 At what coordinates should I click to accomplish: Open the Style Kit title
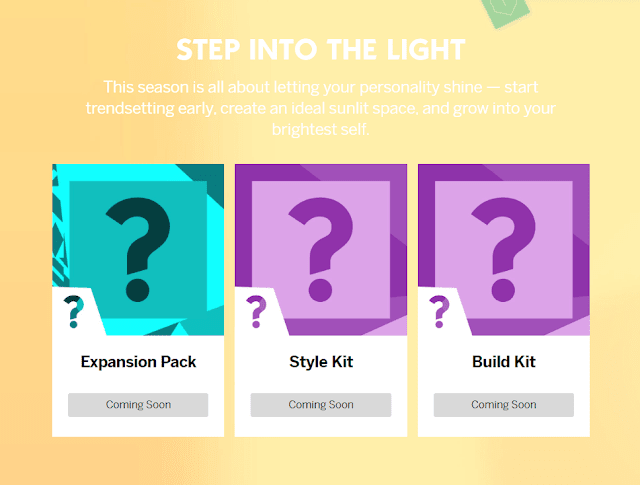321,362
